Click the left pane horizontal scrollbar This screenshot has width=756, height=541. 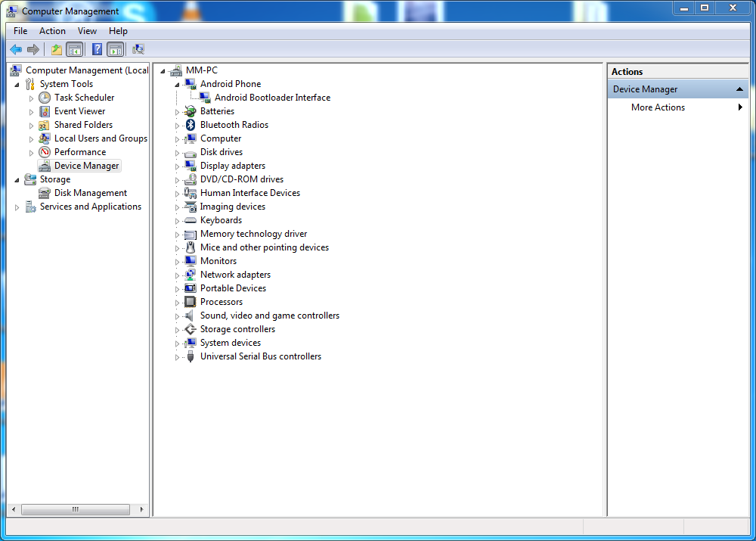tap(76, 510)
